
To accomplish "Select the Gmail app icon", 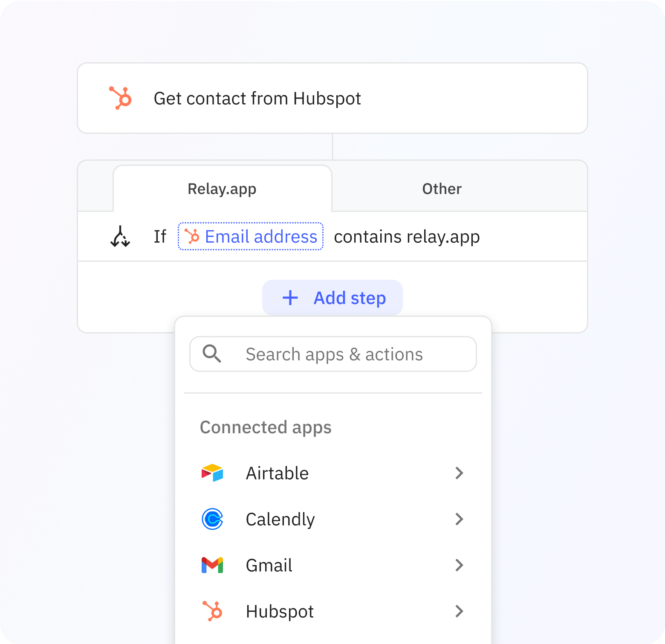I will point(212,565).
